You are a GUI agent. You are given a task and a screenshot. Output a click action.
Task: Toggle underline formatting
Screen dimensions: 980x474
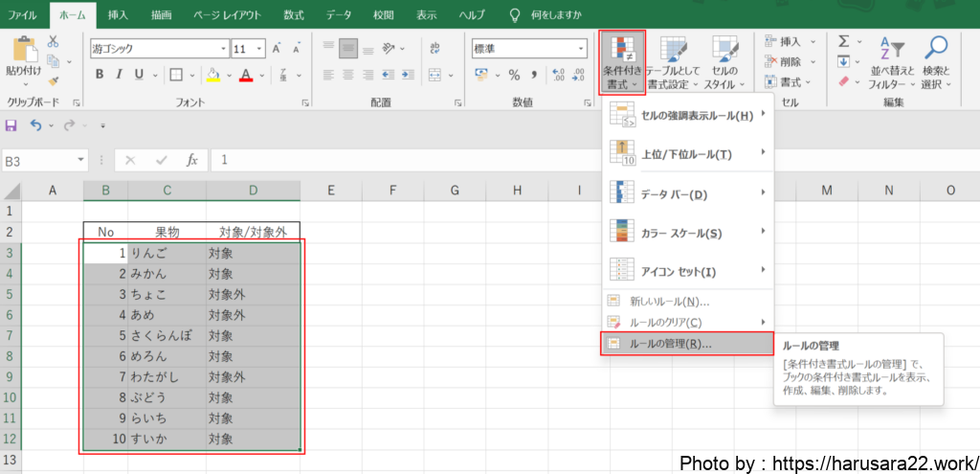(140, 75)
